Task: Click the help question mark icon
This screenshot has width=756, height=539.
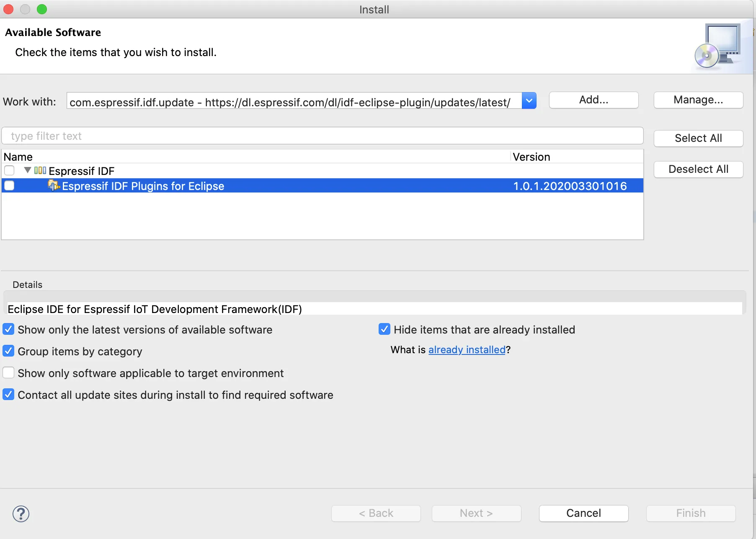Action: (x=21, y=513)
